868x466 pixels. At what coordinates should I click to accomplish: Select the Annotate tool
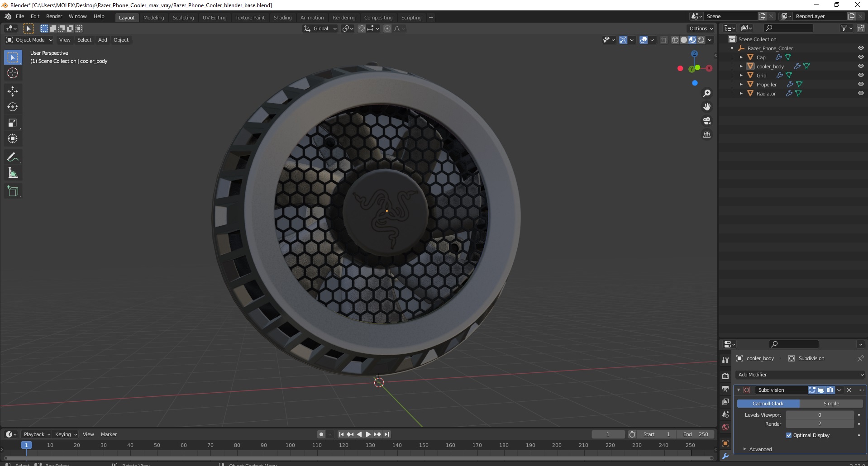click(x=13, y=157)
